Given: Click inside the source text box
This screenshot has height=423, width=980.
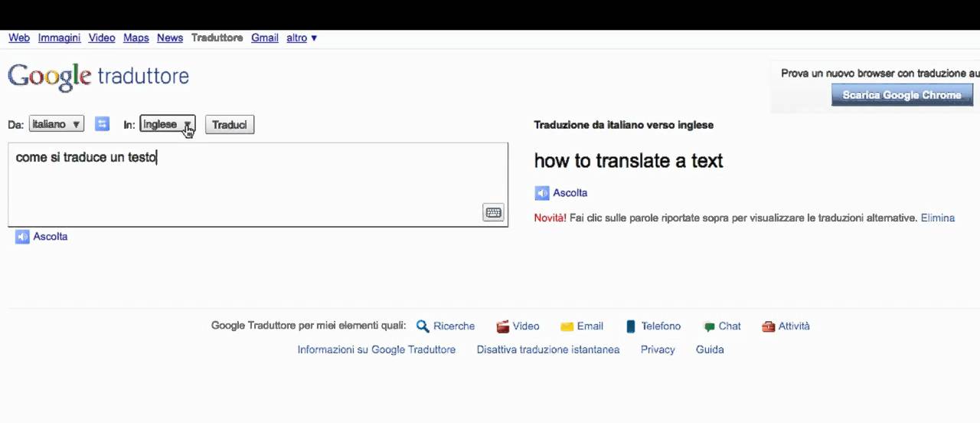Looking at the screenshot, I should (258, 185).
